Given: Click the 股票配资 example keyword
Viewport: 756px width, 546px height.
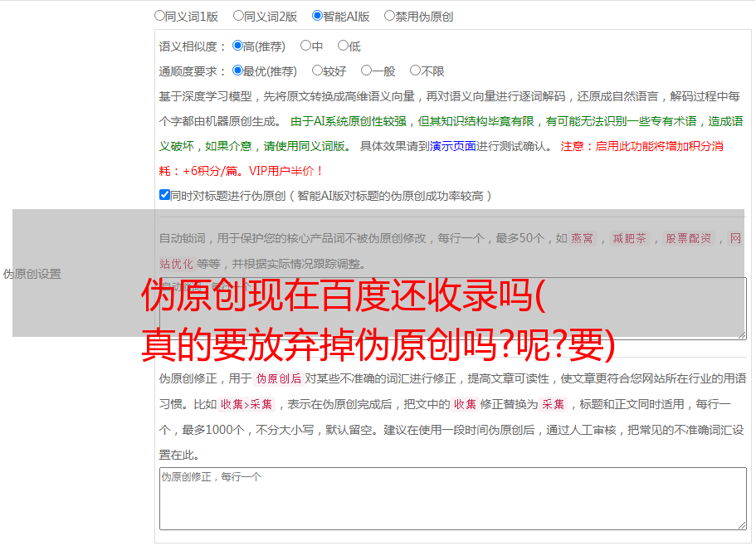Looking at the screenshot, I should (x=689, y=238).
